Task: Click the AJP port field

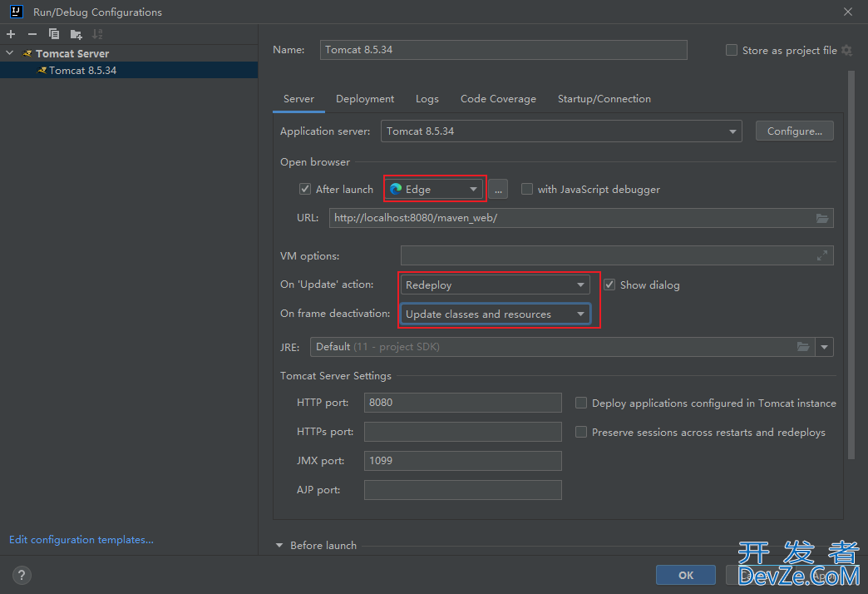Action: [x=463, y=490]
